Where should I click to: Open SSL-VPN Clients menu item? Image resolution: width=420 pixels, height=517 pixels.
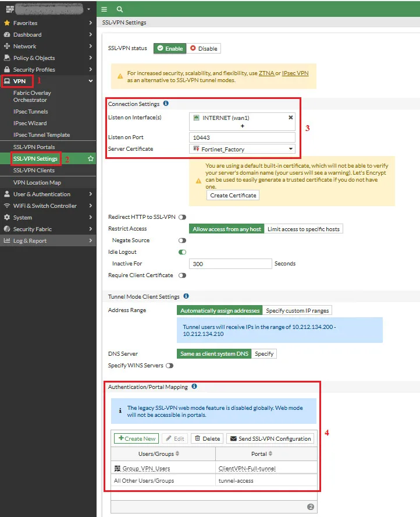[34, 171]
